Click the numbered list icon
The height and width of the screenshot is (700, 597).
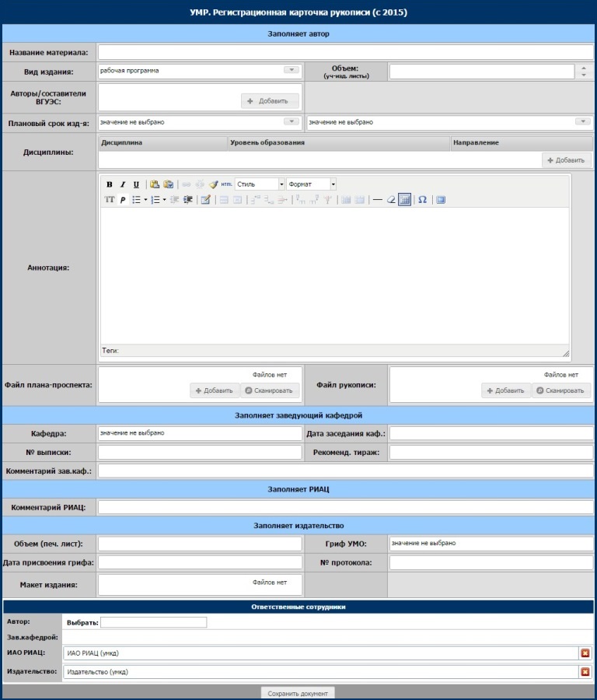coord(155,200)
